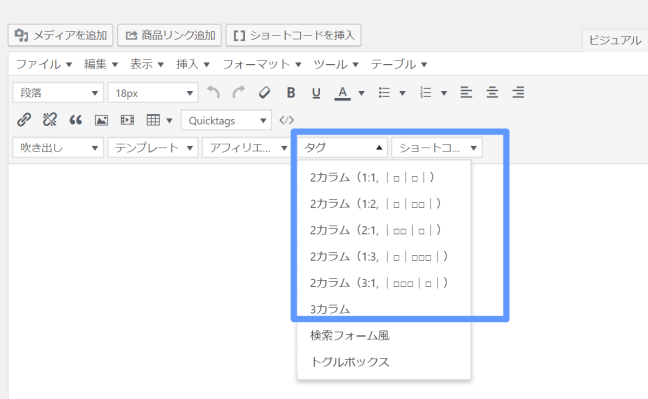This screenshot has height=399, width=648.
Task: Insert a bulleted list
Action: point(384,93)
